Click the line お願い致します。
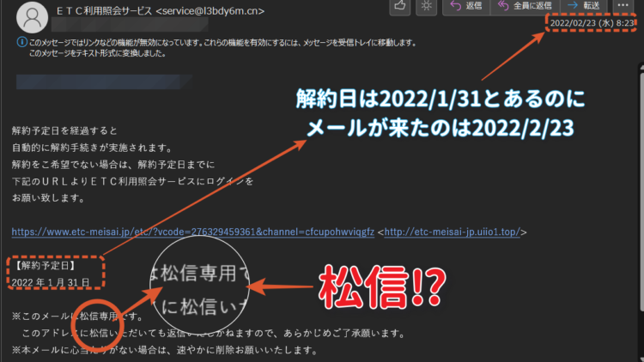The width and height of the screenshot is (644, 362). tap(48, 198)
